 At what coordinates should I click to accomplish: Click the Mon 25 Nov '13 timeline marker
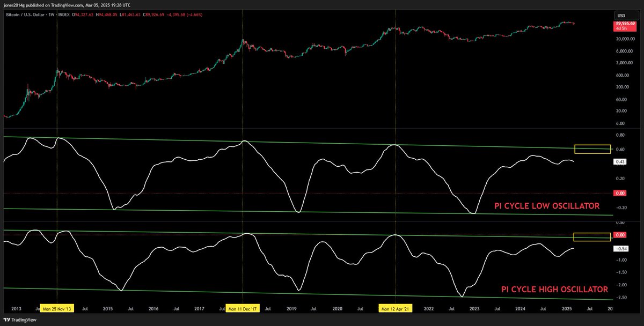(x=57, y=308)
